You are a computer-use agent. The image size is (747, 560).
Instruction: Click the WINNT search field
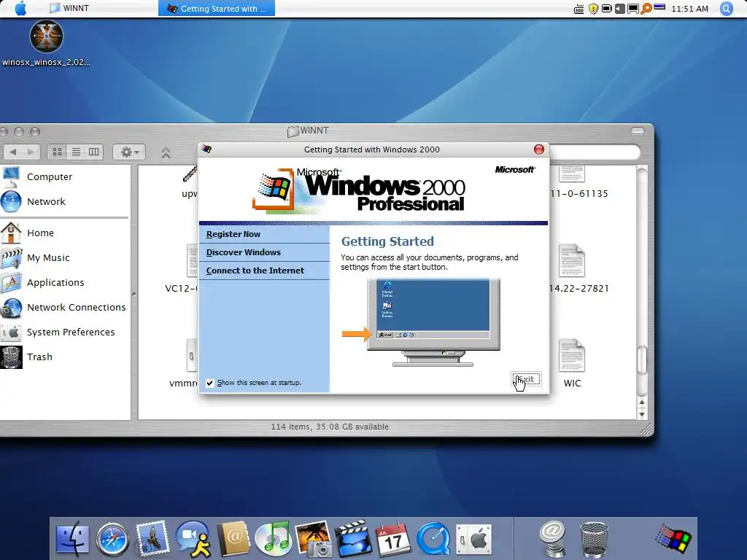[595, 152]
